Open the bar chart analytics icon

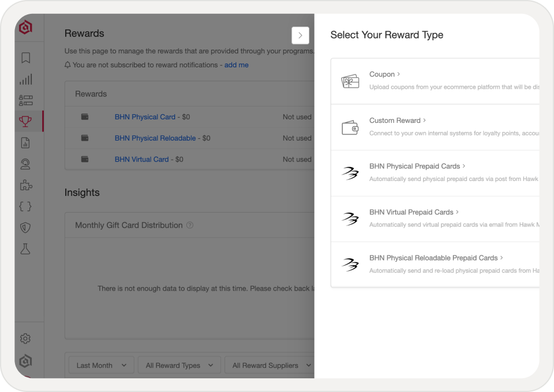tap(25, 79)
